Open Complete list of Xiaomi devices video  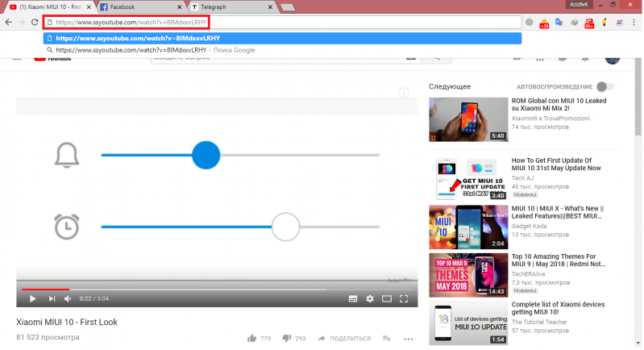[558, 308]
